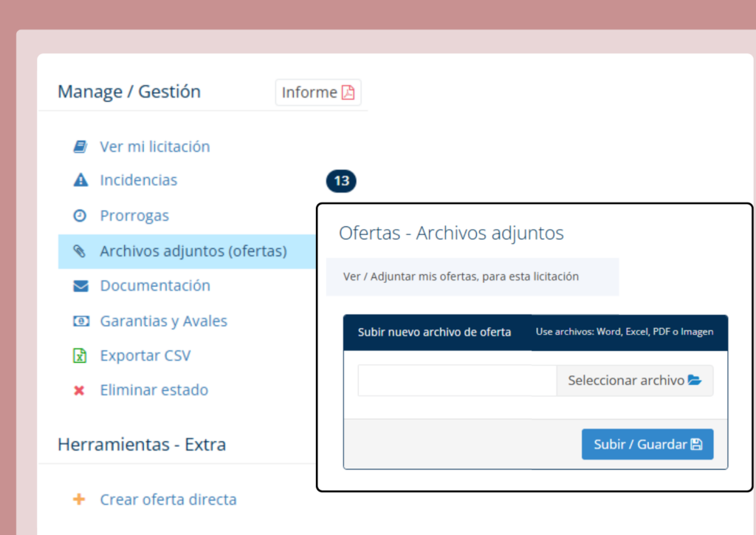
Task: Click the money icon for Garantias y Avales
Action: click(x=80, y=321)
